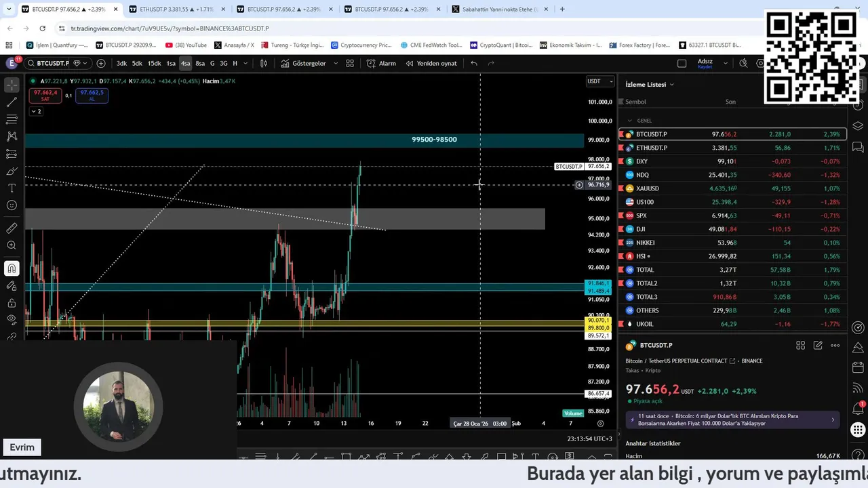Open object tree layers icon in right sidebar

click(x=858, y=126)
